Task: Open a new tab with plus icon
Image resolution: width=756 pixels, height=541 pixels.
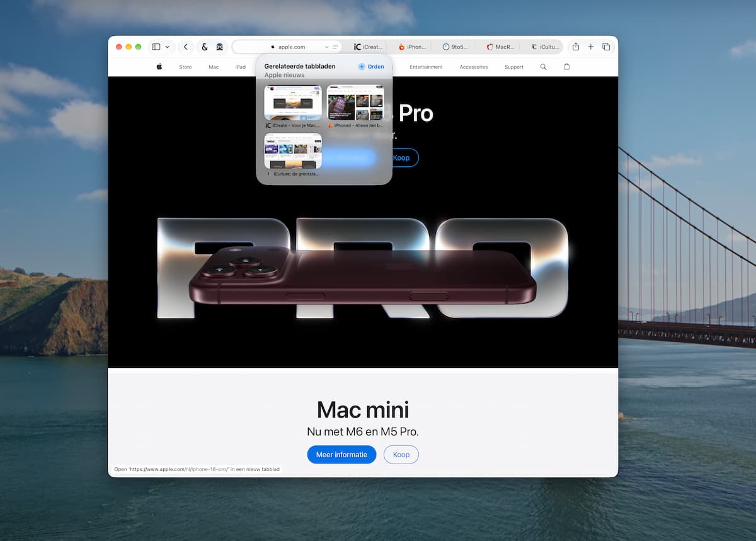Action: point(591,47)
